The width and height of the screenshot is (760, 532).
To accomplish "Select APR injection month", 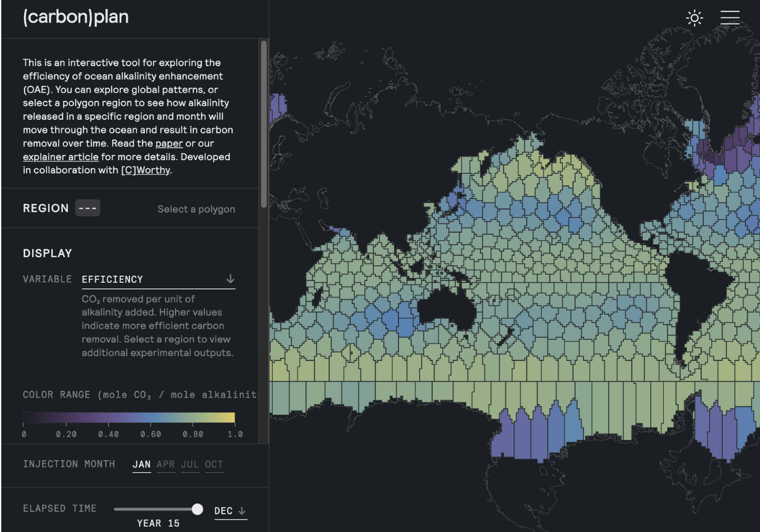I will (x=165, y=464).
